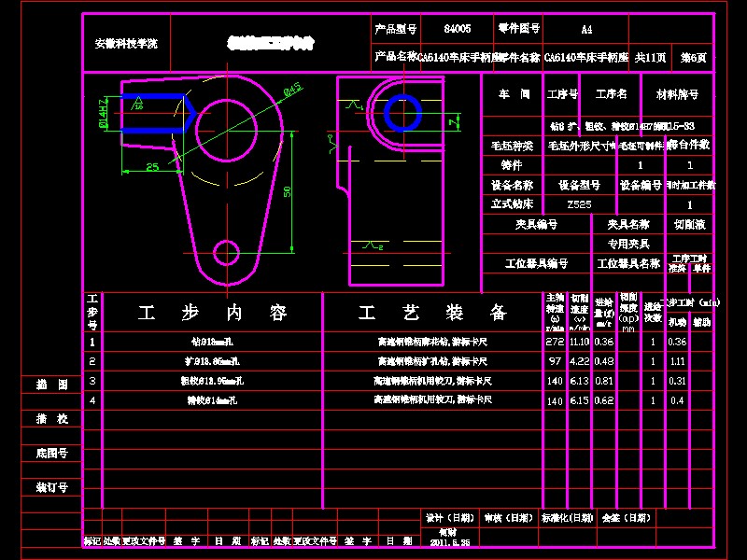747x560 pixels.
Task: Select the 描图 side label
Action: click(x=52, y=385)
